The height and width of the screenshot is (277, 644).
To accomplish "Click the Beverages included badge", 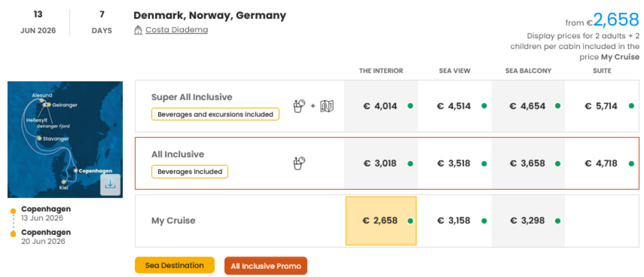I will [x=189, y=172].
